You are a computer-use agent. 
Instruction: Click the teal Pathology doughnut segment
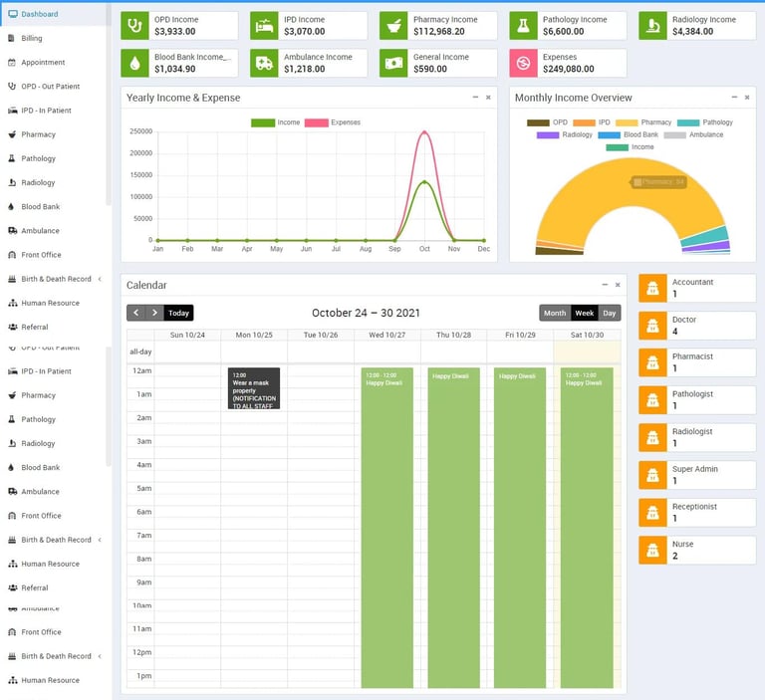704,236
